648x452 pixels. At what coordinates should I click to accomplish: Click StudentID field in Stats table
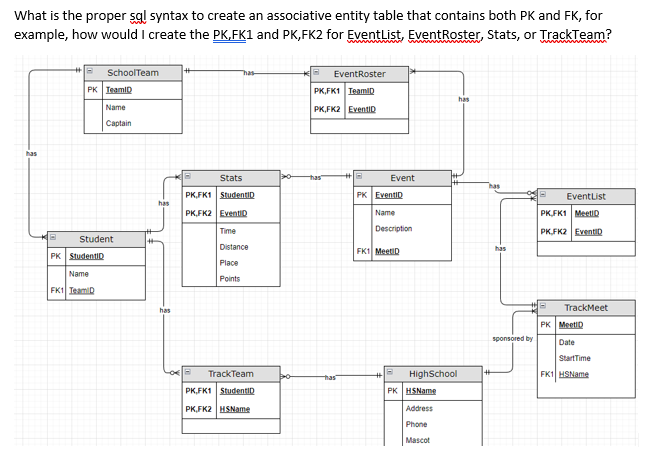pyautogui.click(x=237, y=195)
